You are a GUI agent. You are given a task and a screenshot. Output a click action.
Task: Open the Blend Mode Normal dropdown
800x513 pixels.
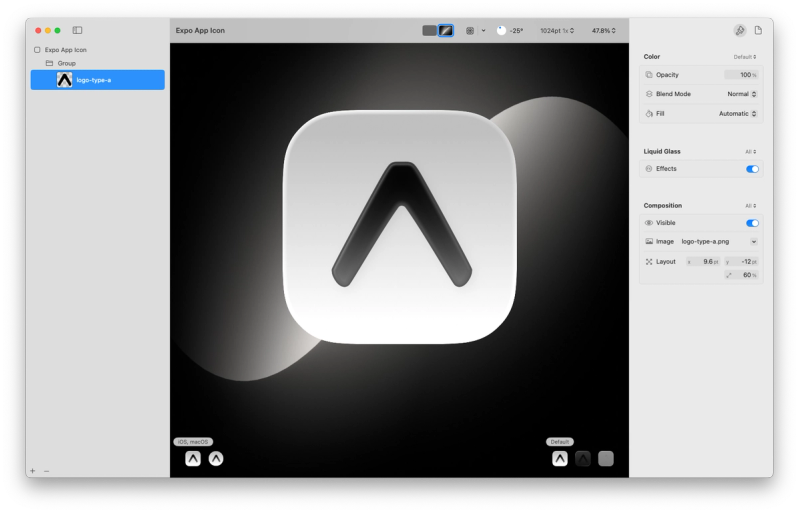(x=742, y=94)
